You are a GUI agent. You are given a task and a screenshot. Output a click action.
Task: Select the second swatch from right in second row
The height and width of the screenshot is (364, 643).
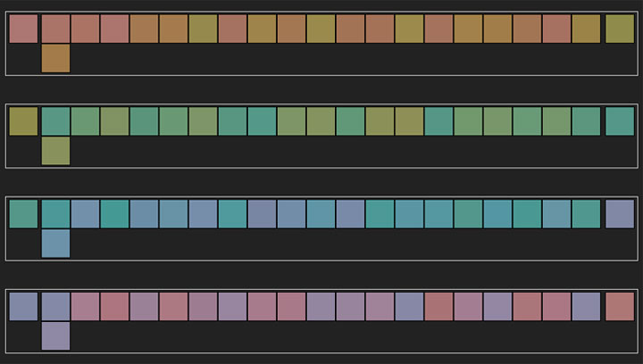[x=586, y=121]
